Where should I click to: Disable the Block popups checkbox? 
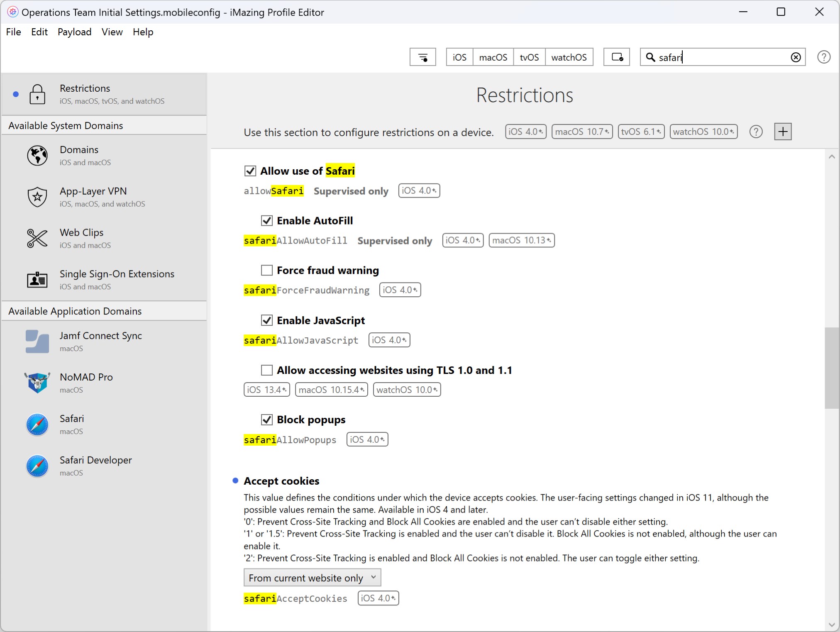(x=267, y=420)
